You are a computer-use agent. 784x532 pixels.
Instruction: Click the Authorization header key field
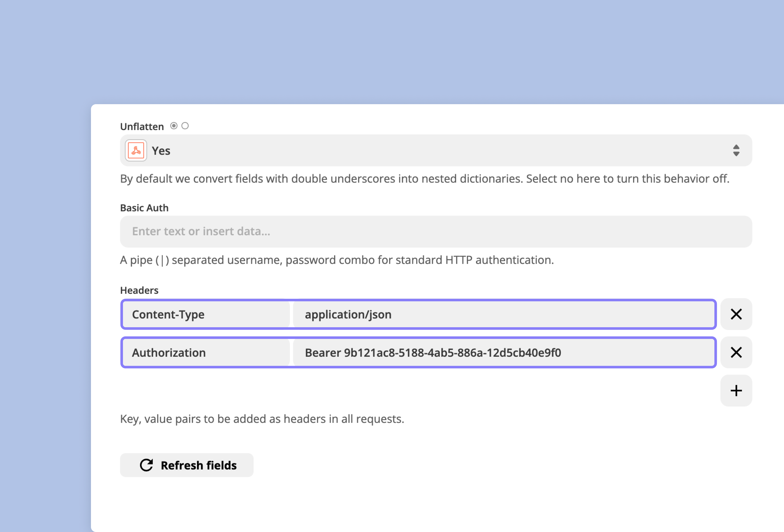click(206, 353)
